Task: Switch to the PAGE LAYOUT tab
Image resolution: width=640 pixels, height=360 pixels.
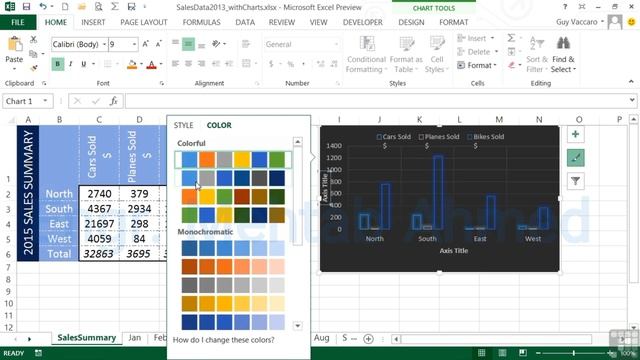Action: click(144, 22)
